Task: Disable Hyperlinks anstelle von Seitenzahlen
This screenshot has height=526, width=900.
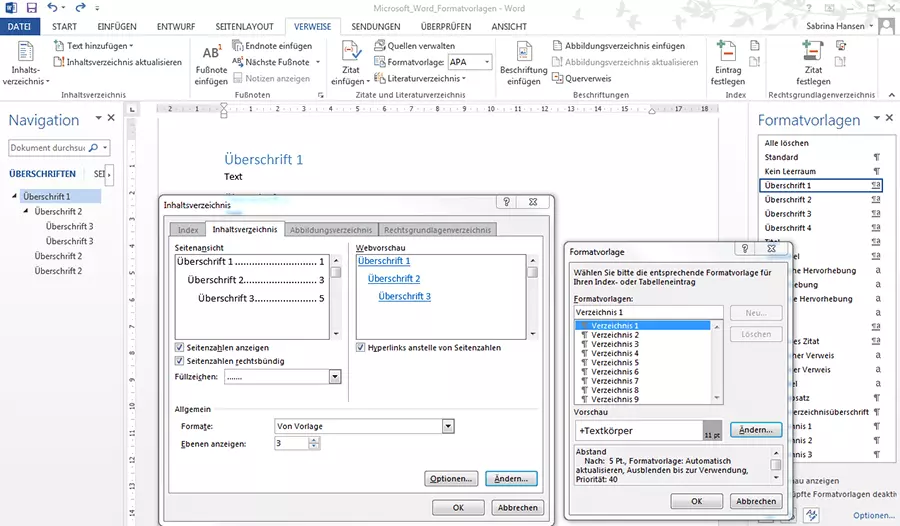Action: pyautogui.click(x=361, y=347)
